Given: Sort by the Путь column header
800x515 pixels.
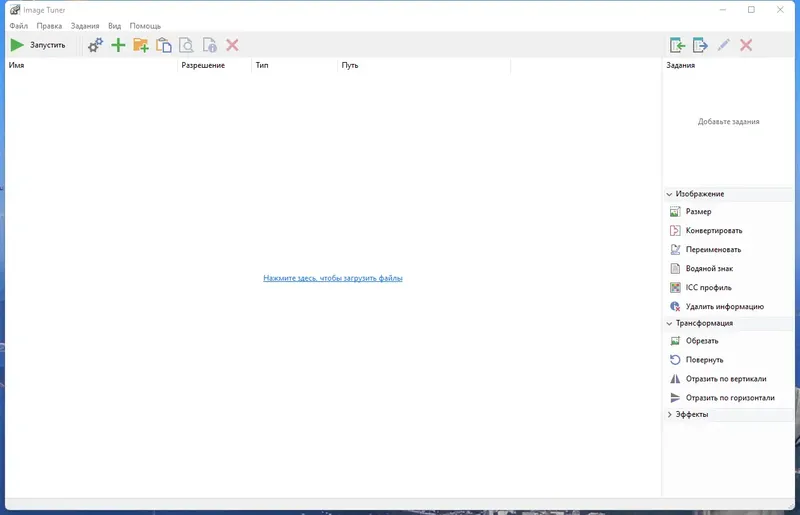Looking at the screenshot, I should 349,65.
